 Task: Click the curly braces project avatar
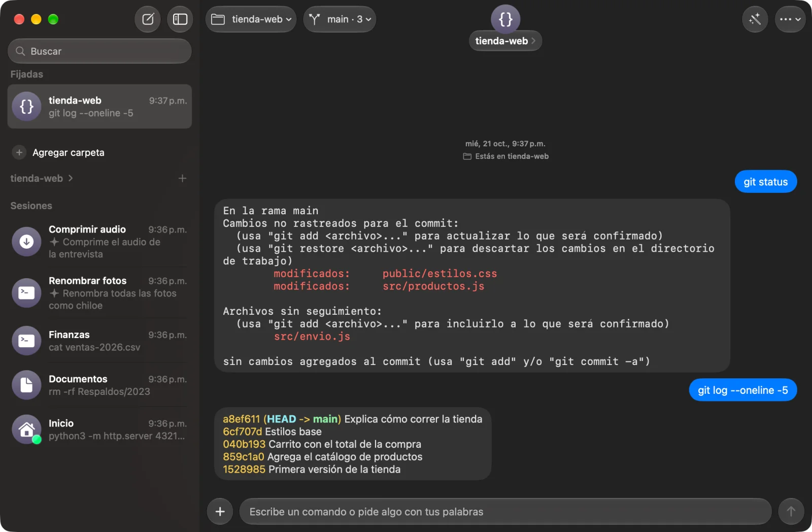[x=505, y=19]
